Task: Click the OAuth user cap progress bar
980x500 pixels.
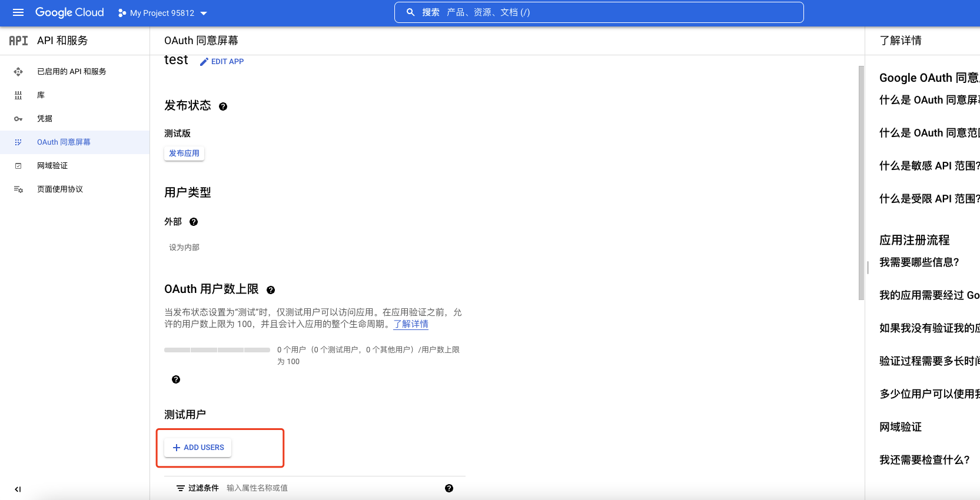Action: click(217, 350)
